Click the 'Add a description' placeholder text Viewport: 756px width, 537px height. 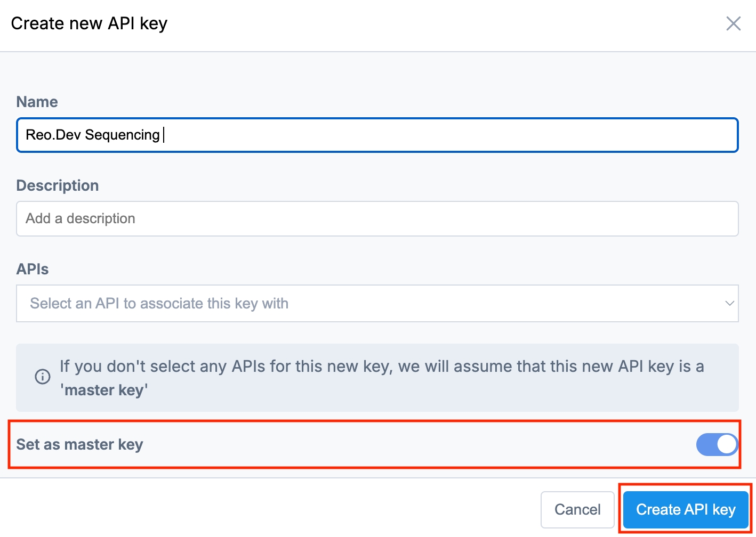(81, 218)
